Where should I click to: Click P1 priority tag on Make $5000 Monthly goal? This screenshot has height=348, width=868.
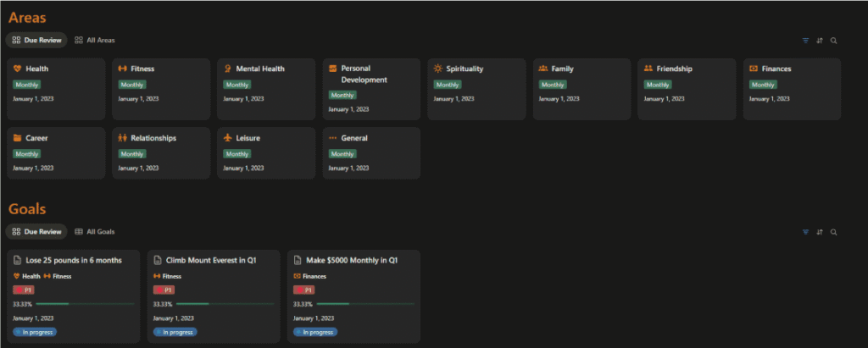coord(304,290)
